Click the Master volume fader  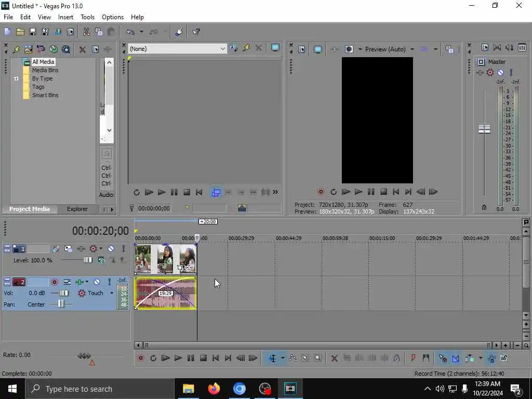484,129
